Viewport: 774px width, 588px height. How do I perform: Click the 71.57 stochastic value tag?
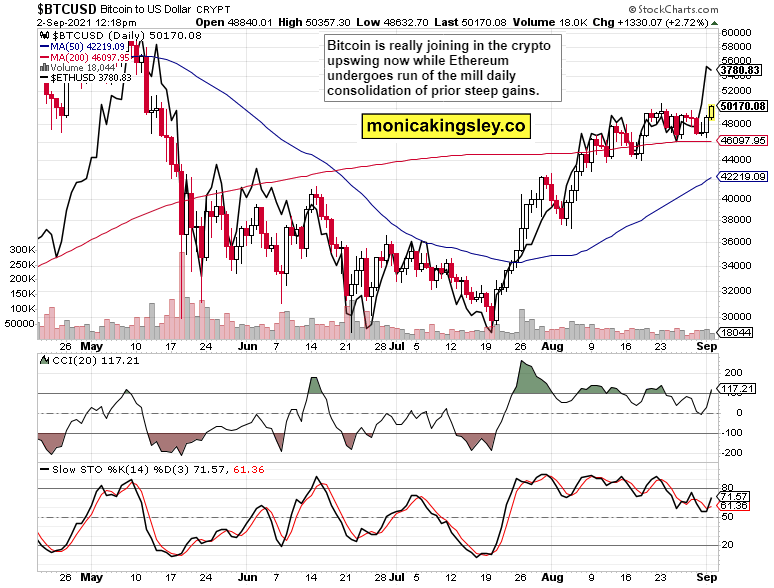pos(735,496)
